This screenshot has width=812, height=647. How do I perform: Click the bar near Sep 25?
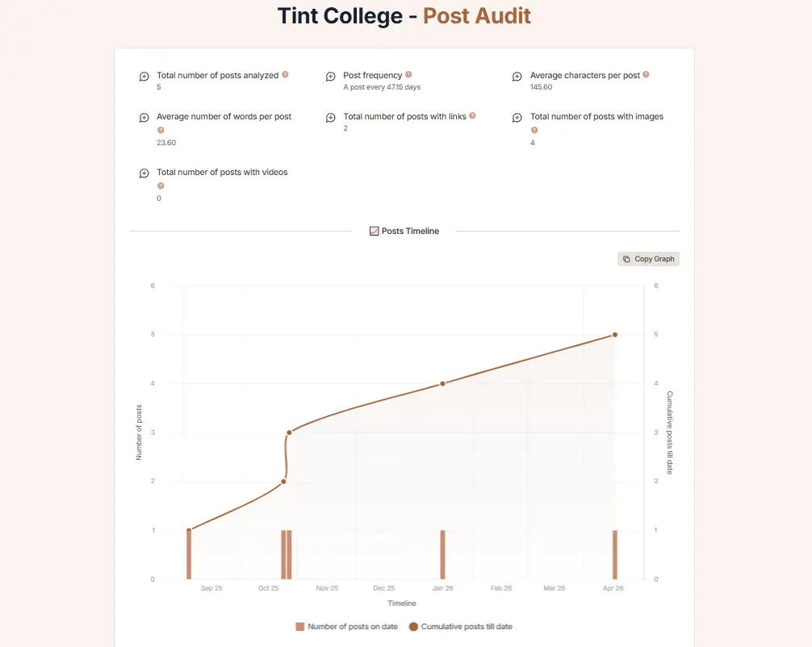point(189,555)
